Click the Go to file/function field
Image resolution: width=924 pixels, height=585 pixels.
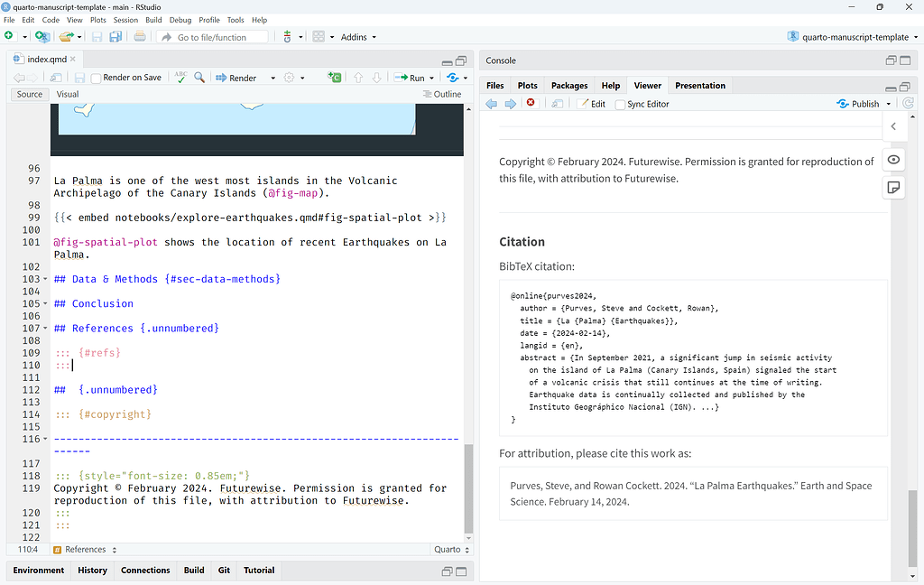pos(213,37)
